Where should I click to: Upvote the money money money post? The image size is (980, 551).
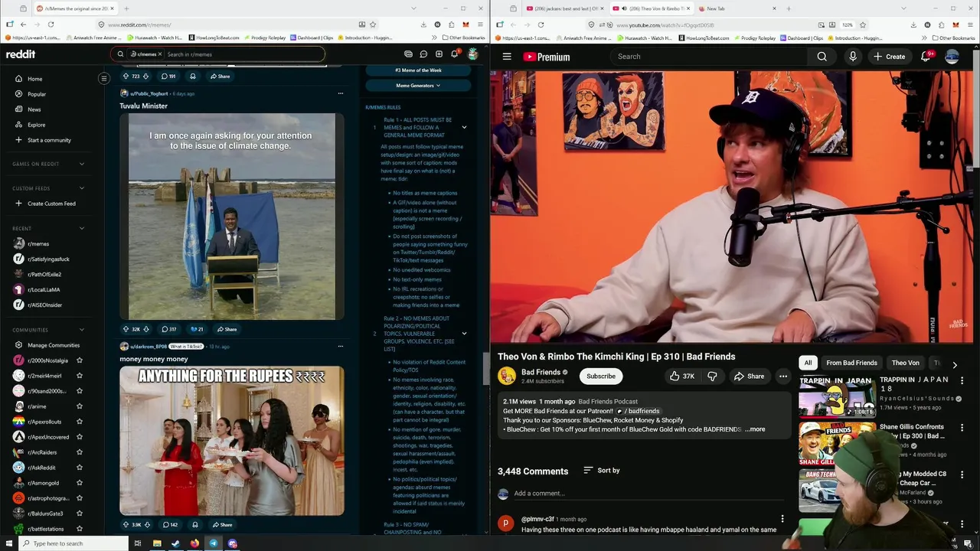click(x=126, y=525)
